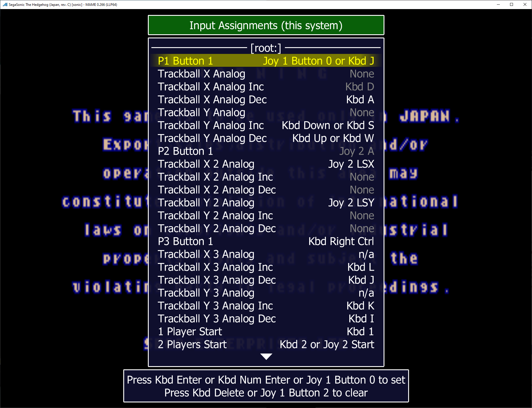Select the 2 Players Start row

[x=266, y=344]
